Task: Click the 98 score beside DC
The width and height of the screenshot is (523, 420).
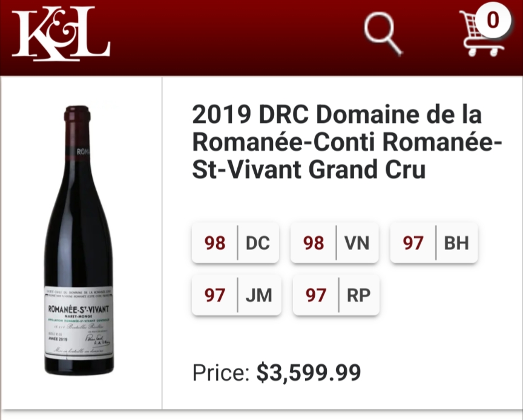Action: [x=214, y=243]
